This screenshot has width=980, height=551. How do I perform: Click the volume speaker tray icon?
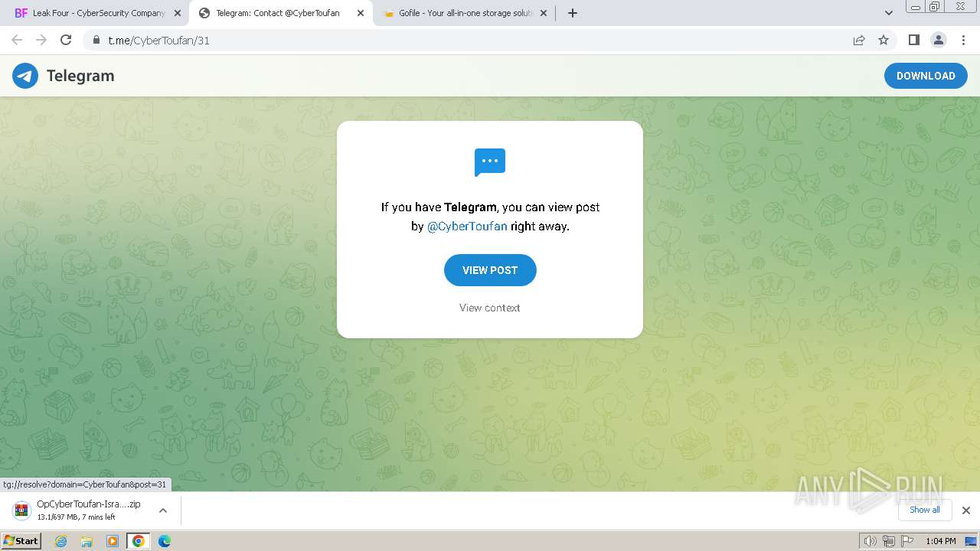(x=870, y=541)
